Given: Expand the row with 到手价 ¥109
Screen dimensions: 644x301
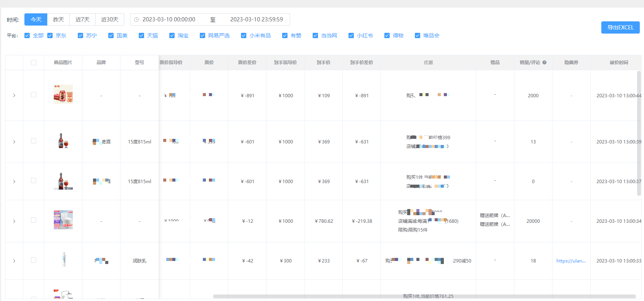Looking at the screenshot, I should [x=14, y=95].
